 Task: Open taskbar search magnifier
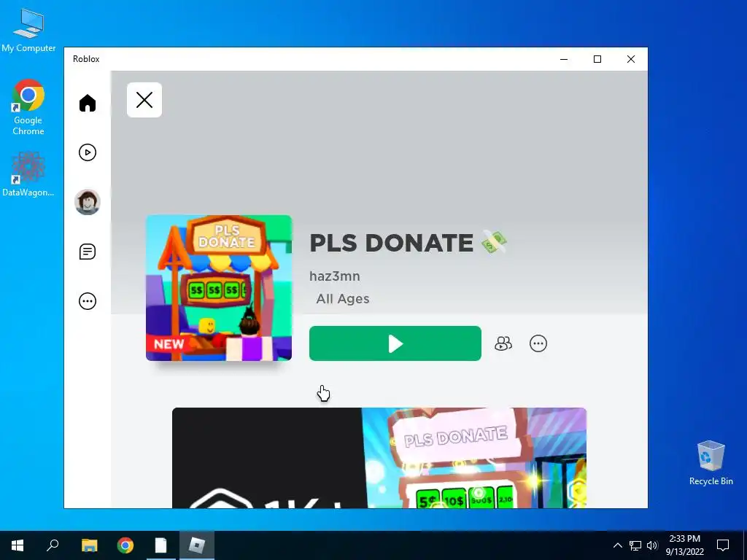pos(53,545)
